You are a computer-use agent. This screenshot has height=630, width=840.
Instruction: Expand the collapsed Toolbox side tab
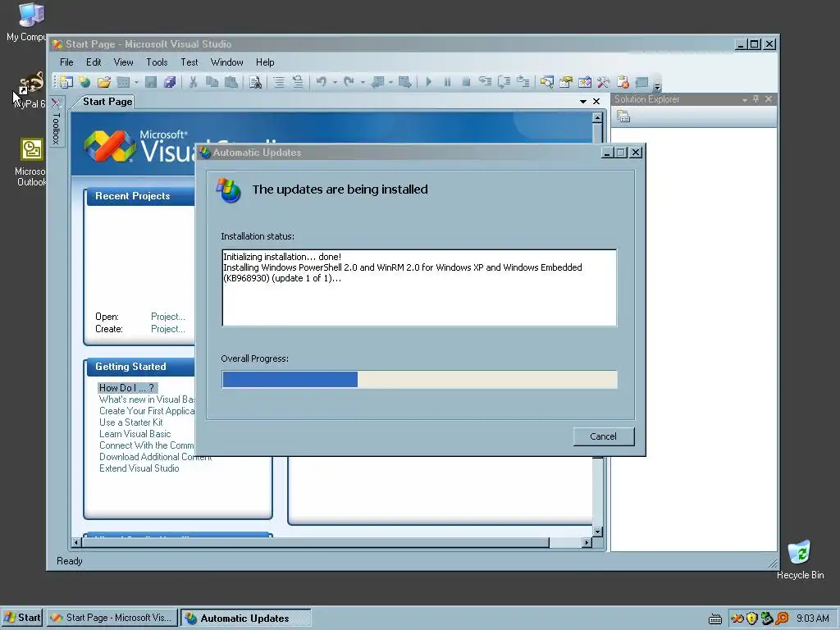(x=57, y=122)
